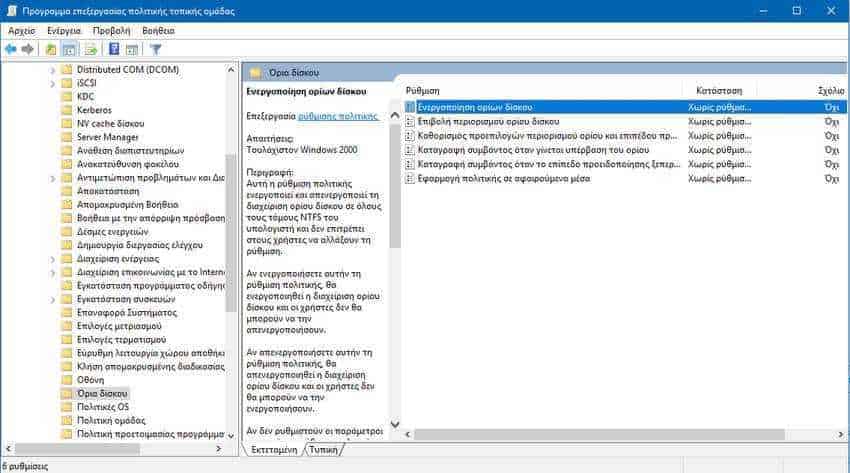The height and width of the screenshot is (473, 850).
Task: Select the Απομακρυσμένη Βοήθεια tree item
Action: [127, 205]
